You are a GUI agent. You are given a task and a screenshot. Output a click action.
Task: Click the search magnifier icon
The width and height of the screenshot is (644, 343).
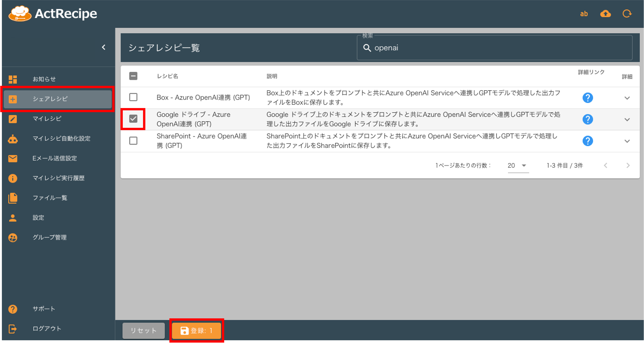tap(367, 48)
